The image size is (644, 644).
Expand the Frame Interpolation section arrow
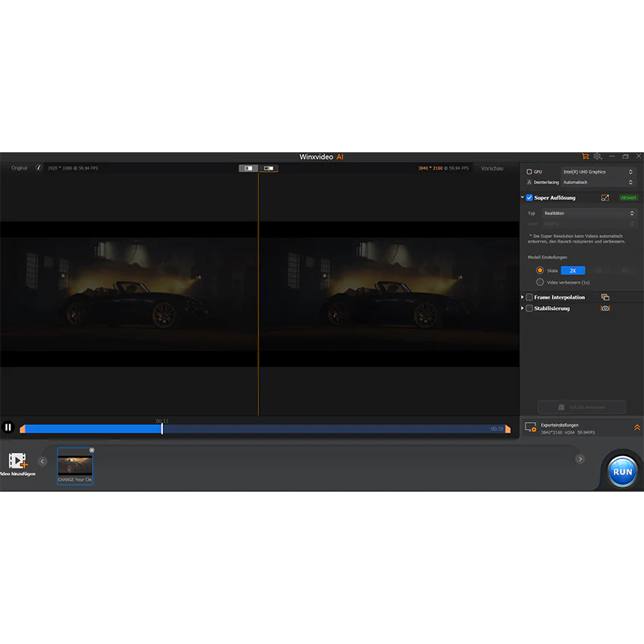tap(523, 297)
